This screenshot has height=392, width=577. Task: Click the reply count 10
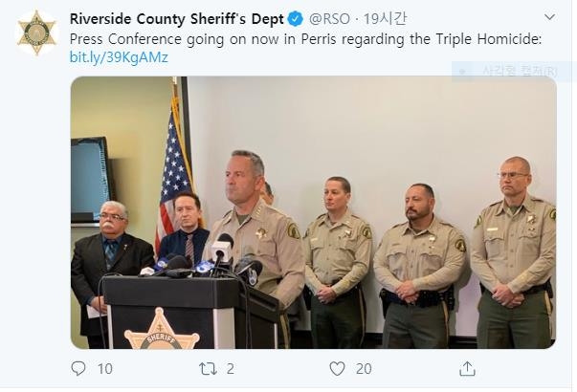[105, 369]
